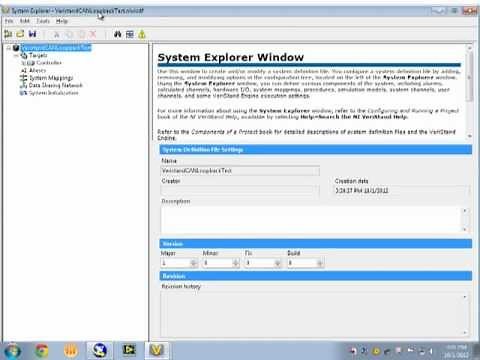This screenshot has width=480, height=360.
Task: Open the Tools menu
Action: pyautogui.click(x=43, y=21)
